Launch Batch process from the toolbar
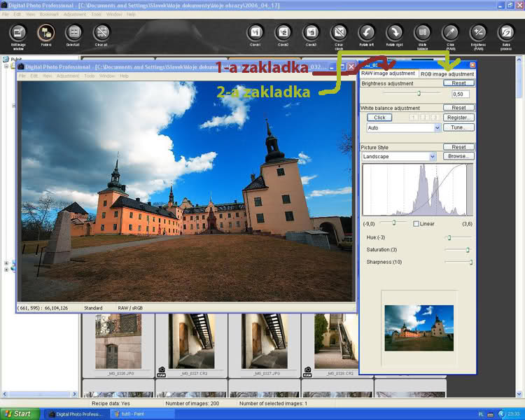 pyautogui.click(x=506, y=33)
